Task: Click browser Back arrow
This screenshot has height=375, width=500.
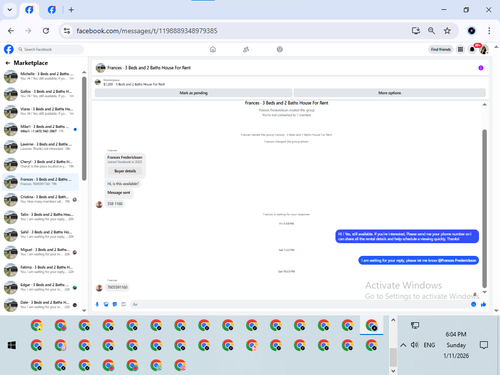Action: point(11,31)
